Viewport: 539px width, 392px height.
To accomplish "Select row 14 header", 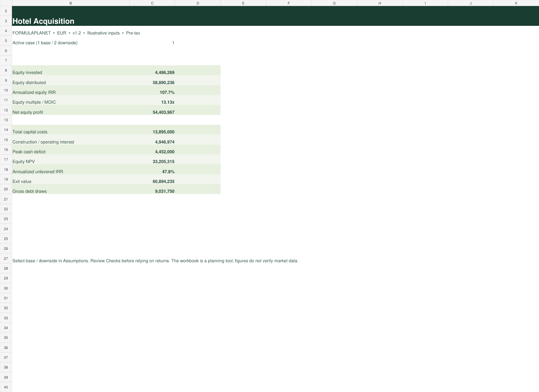I will click(x=6, y=130).
